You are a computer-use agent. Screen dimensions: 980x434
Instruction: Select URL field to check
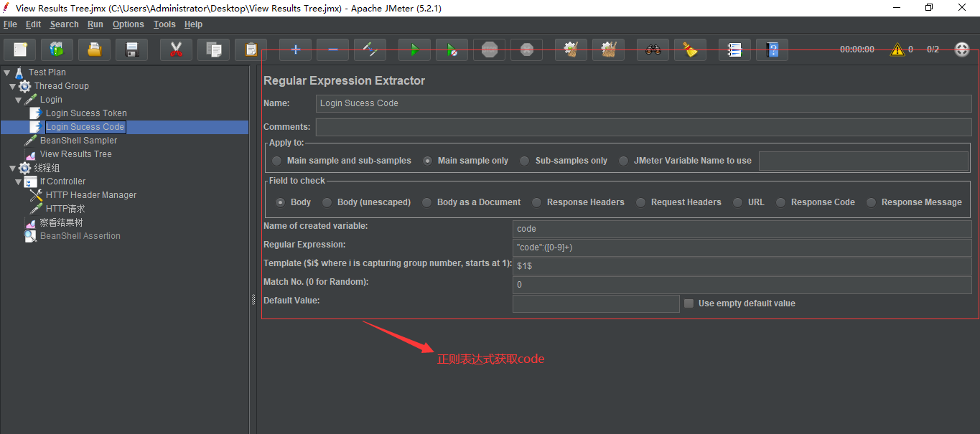[748, 202]
